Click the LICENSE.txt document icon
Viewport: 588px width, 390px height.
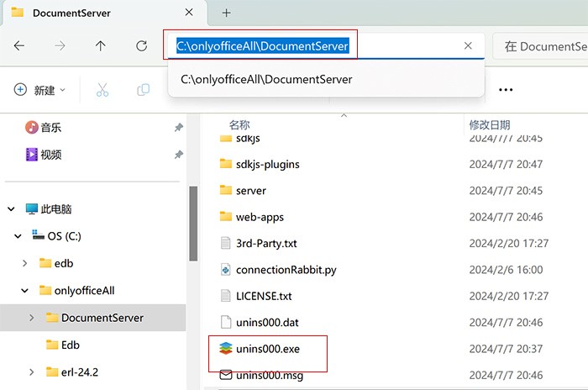(226, 295)
